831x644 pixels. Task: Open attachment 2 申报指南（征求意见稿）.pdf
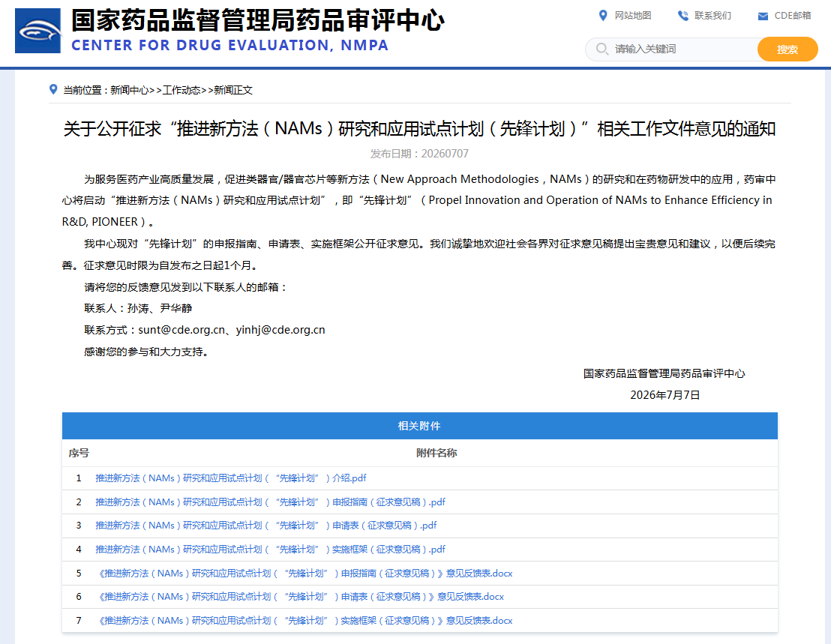pyautogui.click(x=270, y=502)
